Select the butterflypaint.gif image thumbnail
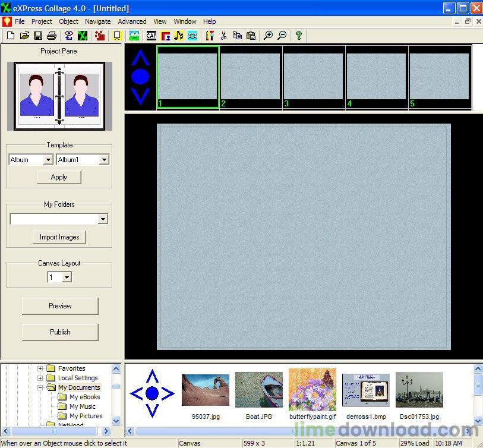This screenshot has width=483, height=448. coord(312,390)
